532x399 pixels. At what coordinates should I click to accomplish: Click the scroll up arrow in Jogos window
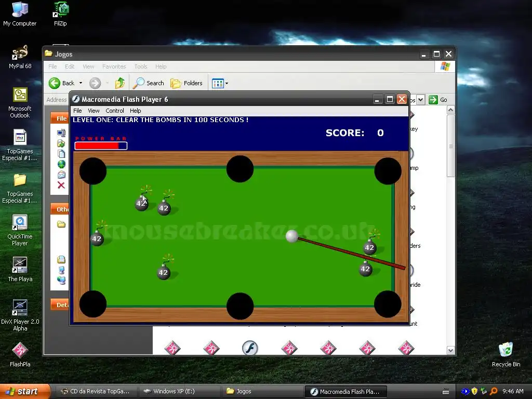coord(450,110)
